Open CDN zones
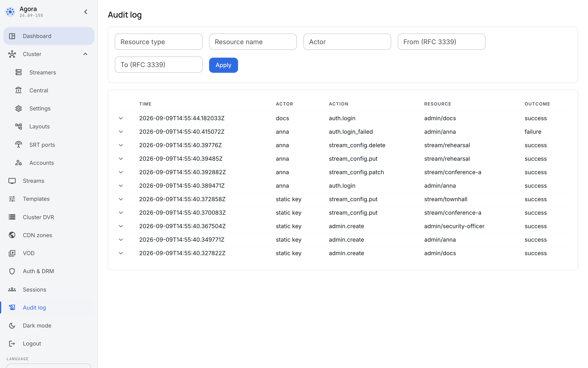588x368 pixels. coord(49,235)
